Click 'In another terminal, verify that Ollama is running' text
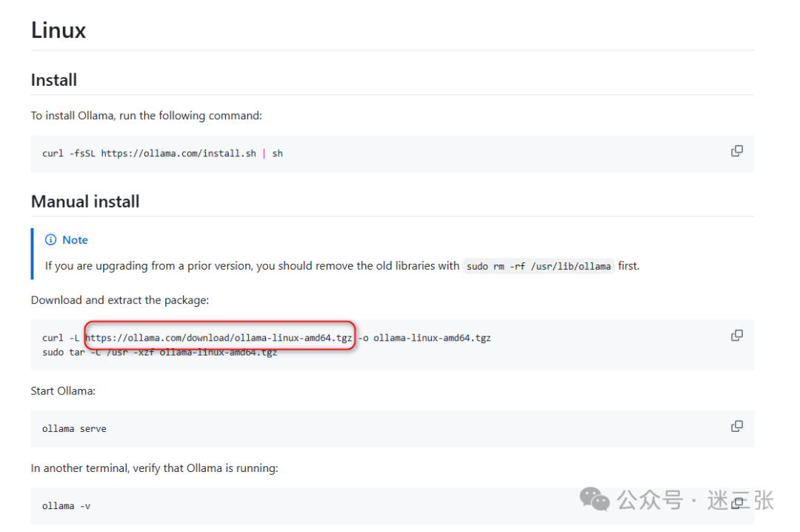 (155, 468)
